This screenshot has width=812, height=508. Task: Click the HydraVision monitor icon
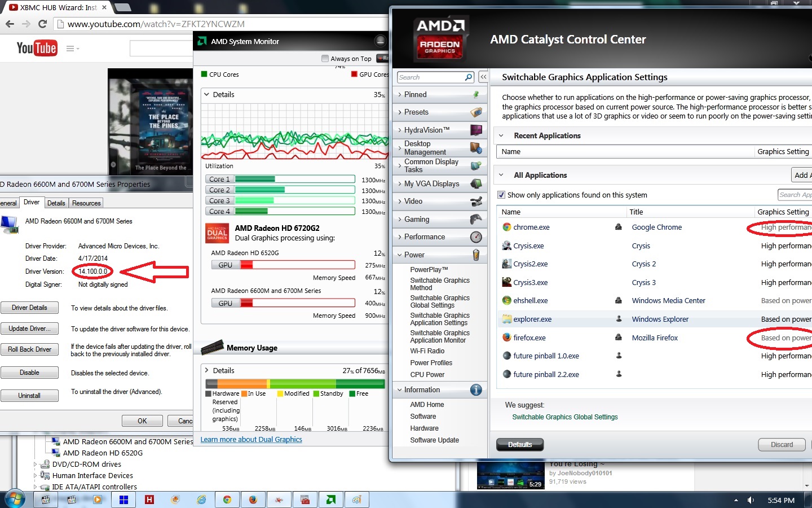click(x=476, y=130)
